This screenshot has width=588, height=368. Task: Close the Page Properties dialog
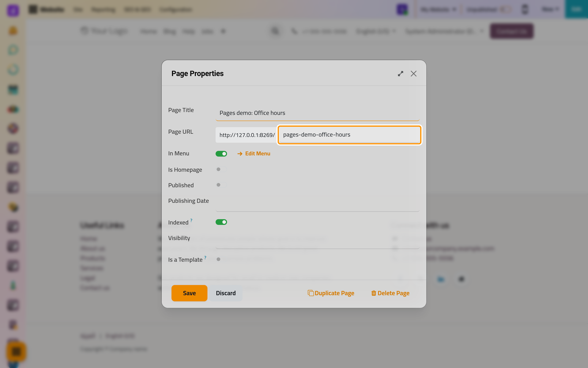point(414,74)
